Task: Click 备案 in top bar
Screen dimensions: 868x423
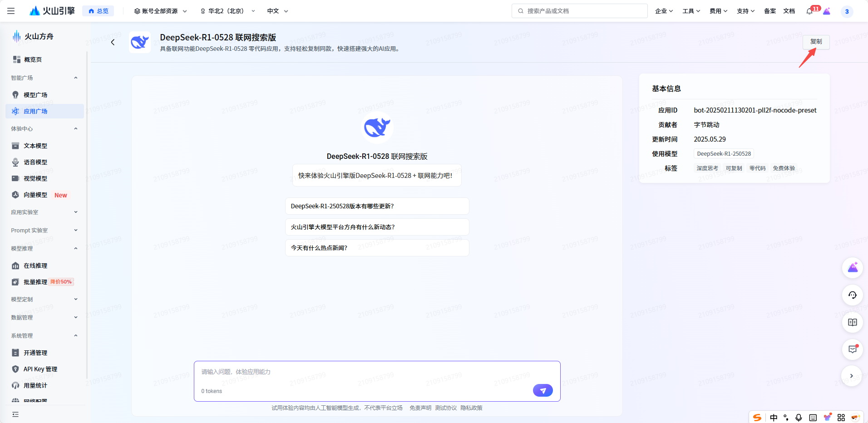Action: click(x=770, y=11)
